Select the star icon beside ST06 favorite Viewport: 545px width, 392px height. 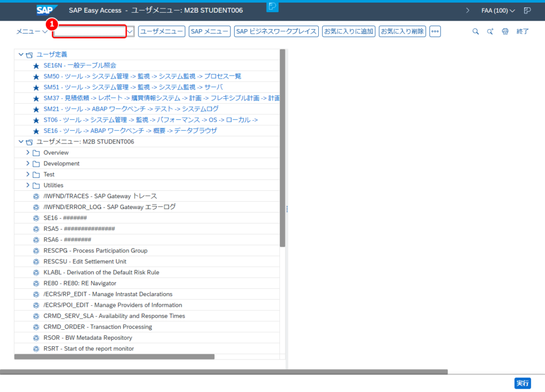[36, 121]
